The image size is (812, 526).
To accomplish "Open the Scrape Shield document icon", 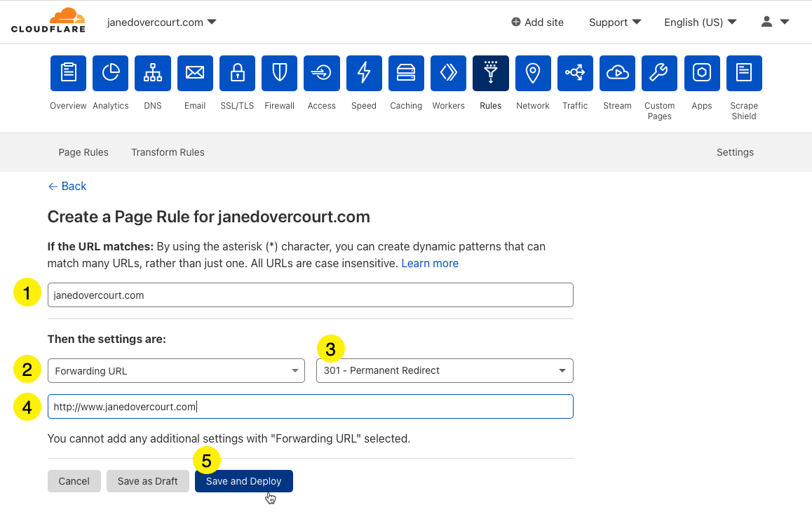I will point(744,73).
